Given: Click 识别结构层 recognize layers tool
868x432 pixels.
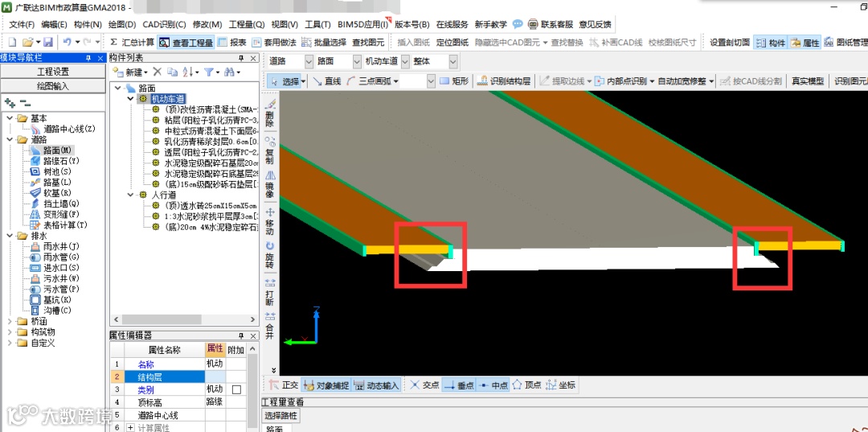Looking at the screenshot, I should pos(504,81).
